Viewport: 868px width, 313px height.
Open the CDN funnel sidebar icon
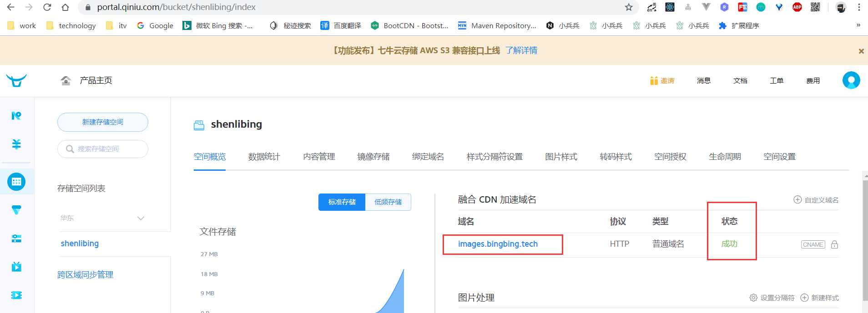[x=16, y=210]
